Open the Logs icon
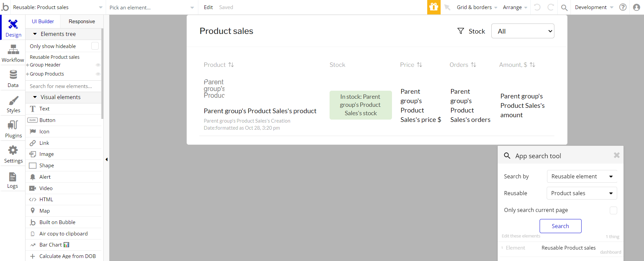The width and height of the screenshot is (644, 261). pyautogui.click(x=13, y=177)
